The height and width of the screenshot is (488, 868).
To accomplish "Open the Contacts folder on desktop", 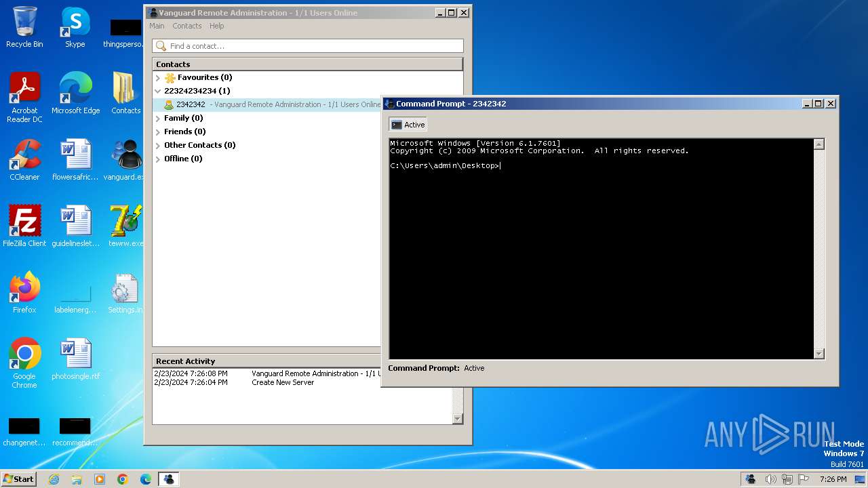I will point(126,94).
